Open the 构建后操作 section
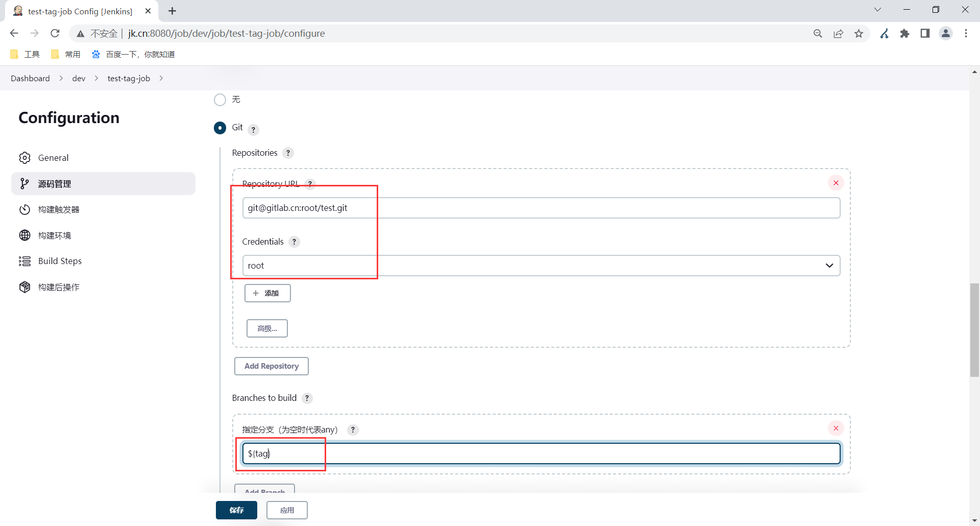The width and height of the screenshot is (980, 526). click(x=103, y=287)
